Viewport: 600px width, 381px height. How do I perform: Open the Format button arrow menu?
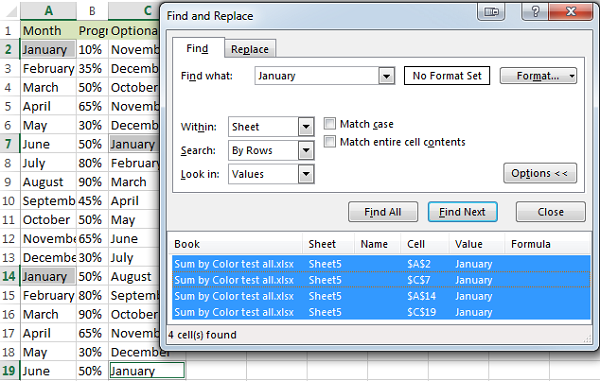(x=572, y=76)
